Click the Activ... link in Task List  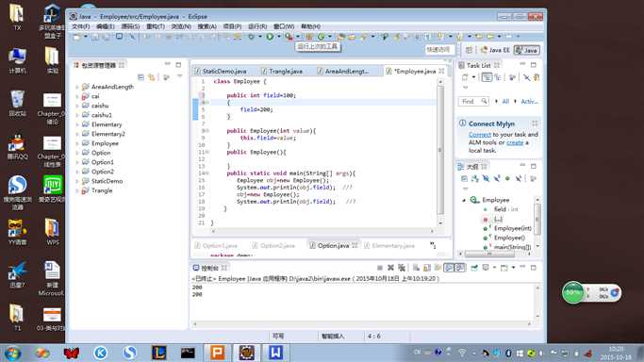tap(529, 101)
